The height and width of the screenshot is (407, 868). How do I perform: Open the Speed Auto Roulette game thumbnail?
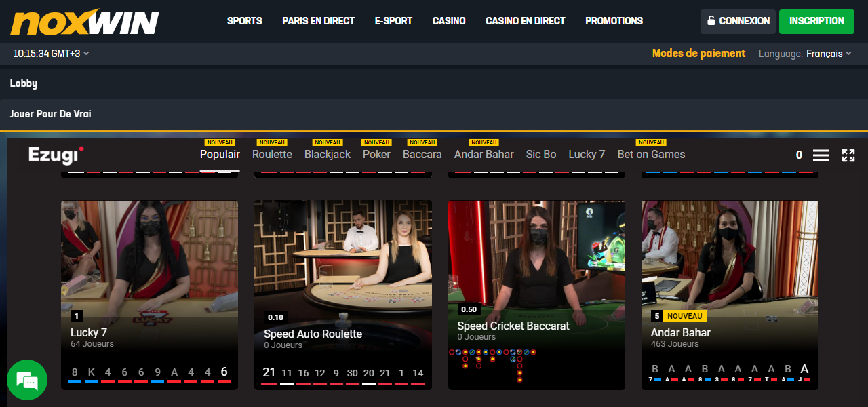point(342,271)
